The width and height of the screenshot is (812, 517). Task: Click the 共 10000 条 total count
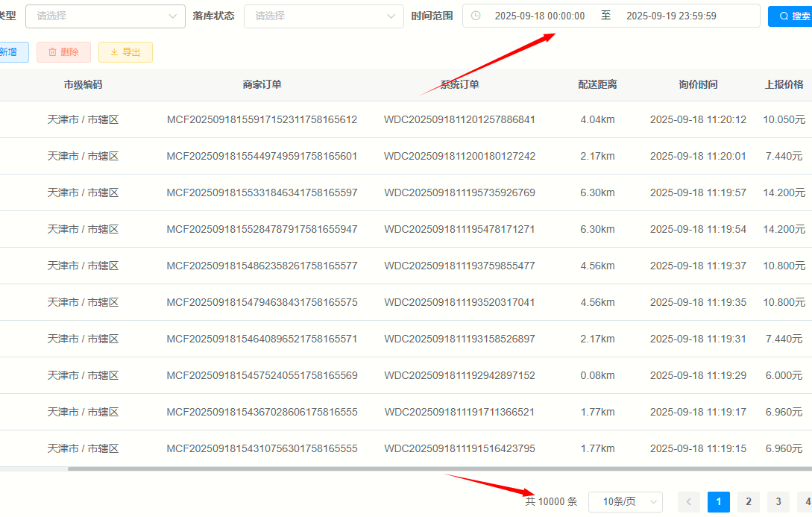tap(551, 501)
